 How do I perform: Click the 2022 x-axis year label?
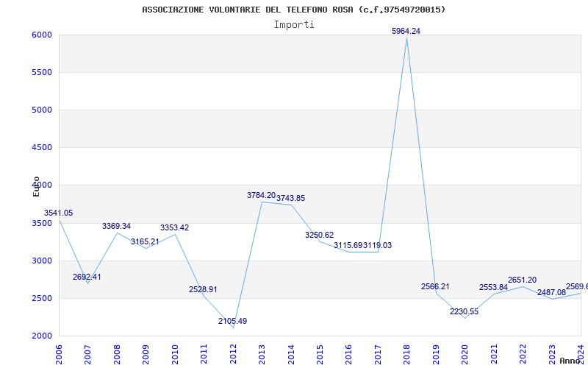(523, 354)
